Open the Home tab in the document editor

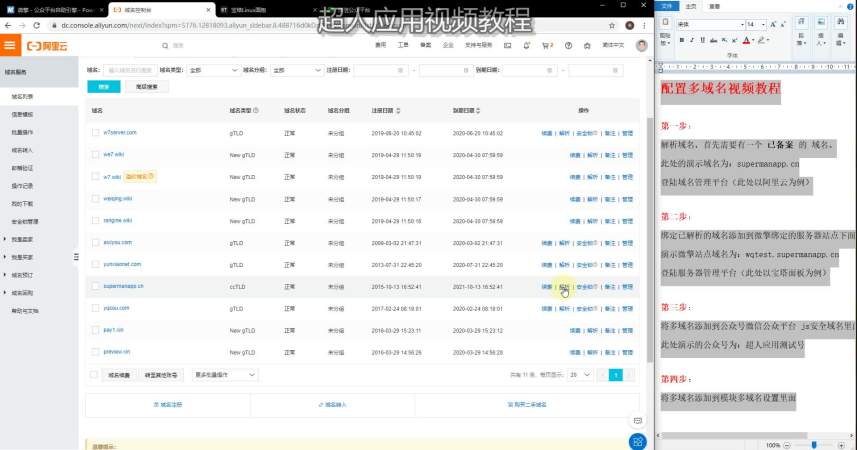point(691,6)
